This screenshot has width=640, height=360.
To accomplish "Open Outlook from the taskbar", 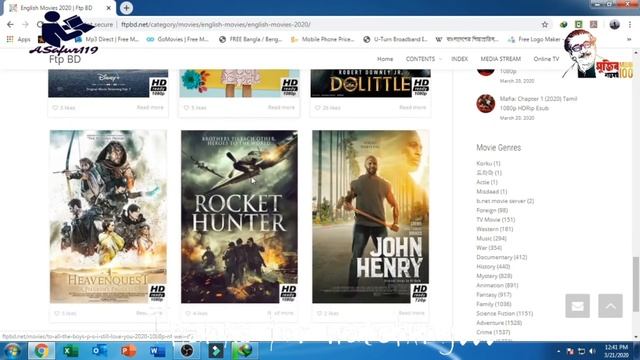I will (100, 351).
